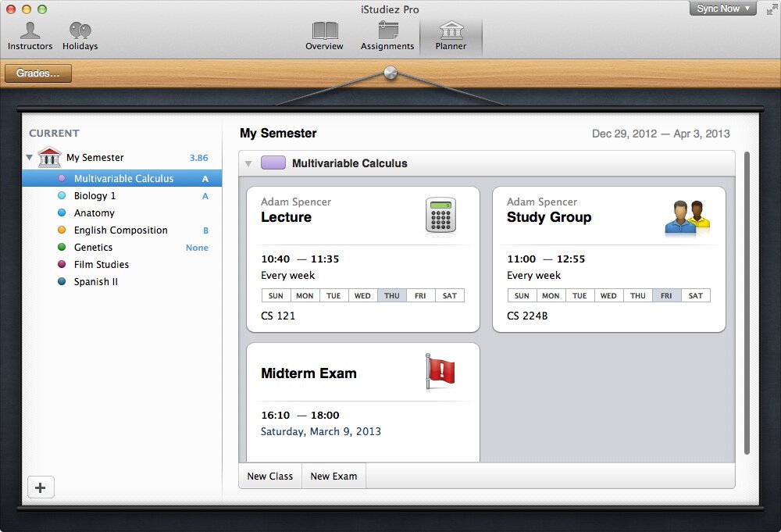Toggle fullscreen with the arrows icon
This screenshot has height=532, width=781.
(771, 9)
